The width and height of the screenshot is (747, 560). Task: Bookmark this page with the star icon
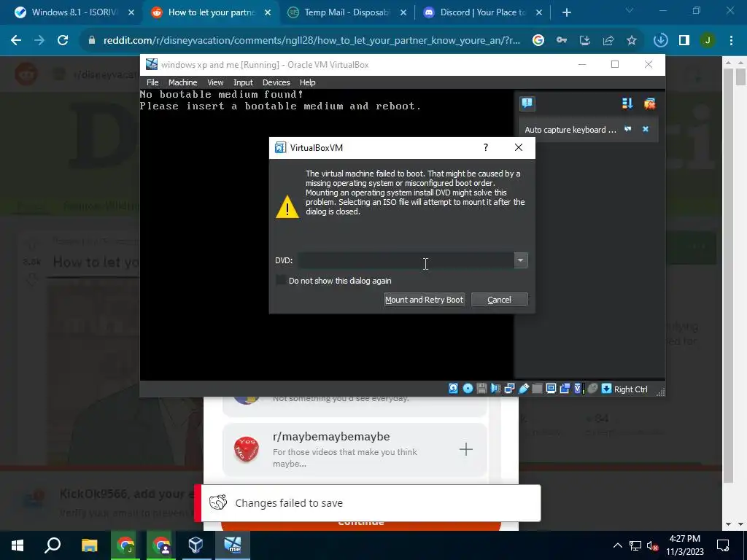click(632, 41)
